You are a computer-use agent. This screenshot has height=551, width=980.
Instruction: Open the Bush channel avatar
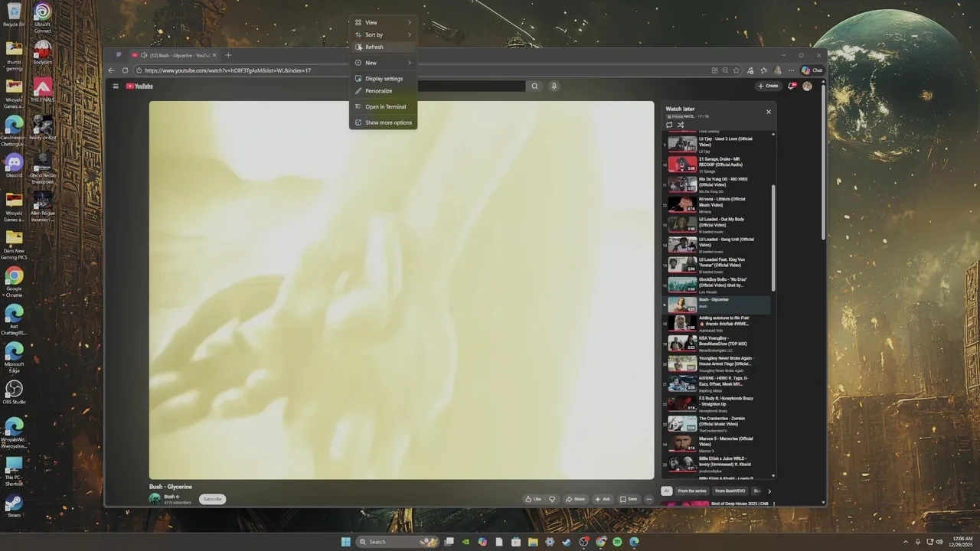point(155,499)
